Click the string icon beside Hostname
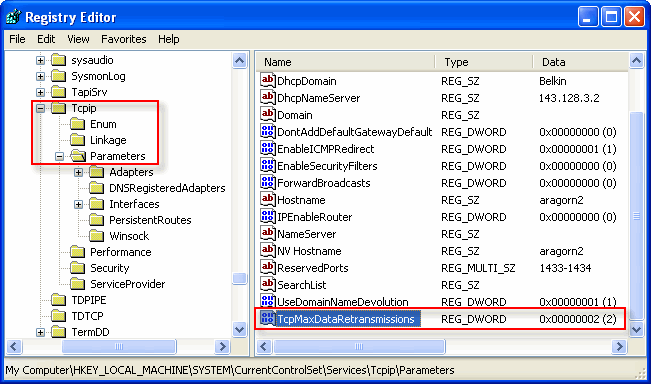Image resolution: width=651 pixels, height=384 pixels. pos(268,199)
